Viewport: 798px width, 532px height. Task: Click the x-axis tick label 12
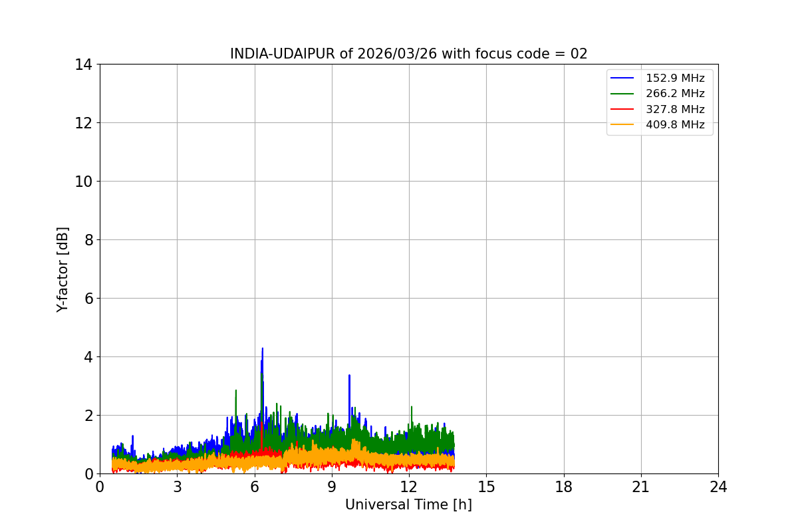point(408,487)
